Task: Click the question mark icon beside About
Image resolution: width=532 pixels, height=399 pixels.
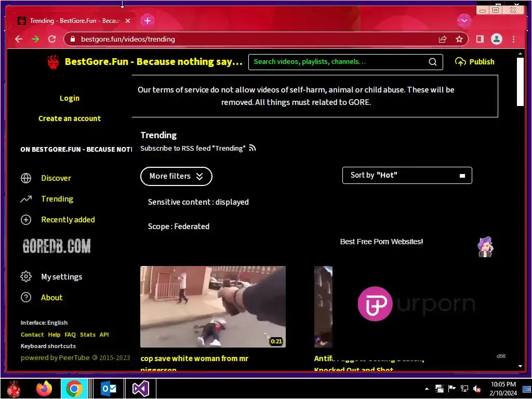Action: [26, 298]
